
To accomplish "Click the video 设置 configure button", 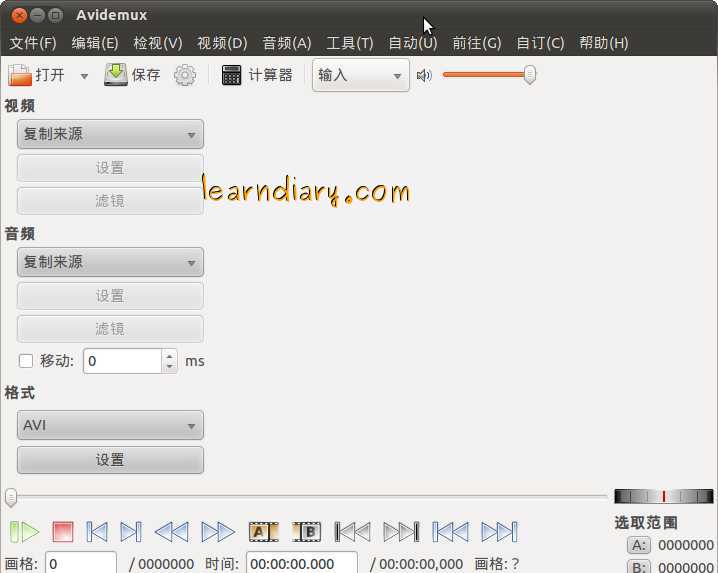I will pyautogui.click(x=110, y=168).
